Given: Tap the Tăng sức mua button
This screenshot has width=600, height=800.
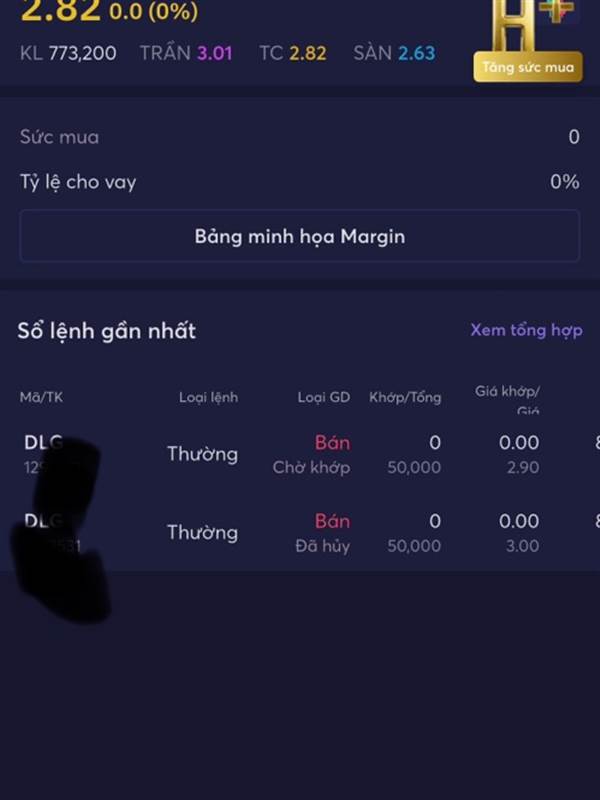Looking at the screenshot, I should point(528,67).
